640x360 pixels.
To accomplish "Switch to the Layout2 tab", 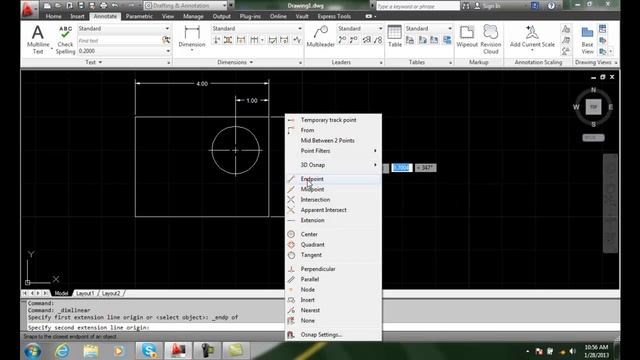I will [111, 293].
